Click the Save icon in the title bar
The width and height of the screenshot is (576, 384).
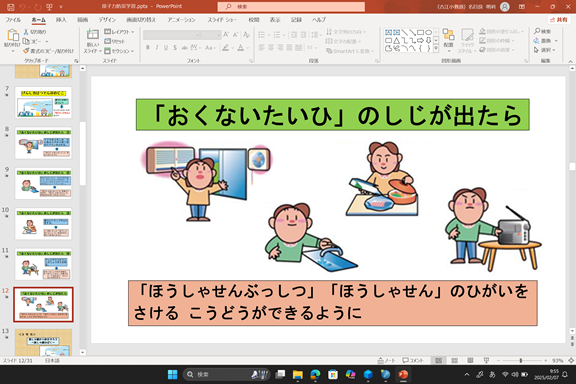point(10,7)
